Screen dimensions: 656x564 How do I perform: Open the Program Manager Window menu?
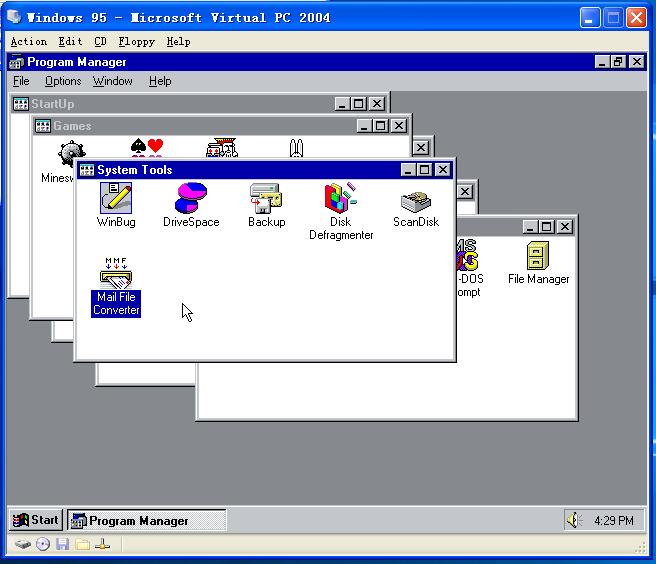coord(113,81)
